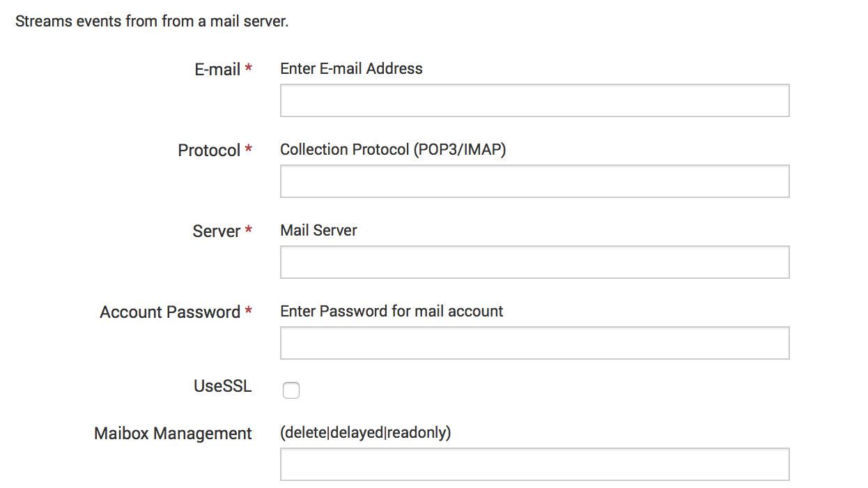Click the Protocol field label
868x488 pixels.
(x=209, y=151)
